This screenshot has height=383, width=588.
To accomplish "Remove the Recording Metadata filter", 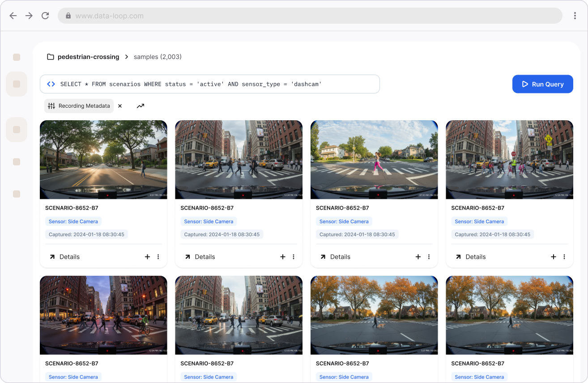I will [x=120, y=106].
